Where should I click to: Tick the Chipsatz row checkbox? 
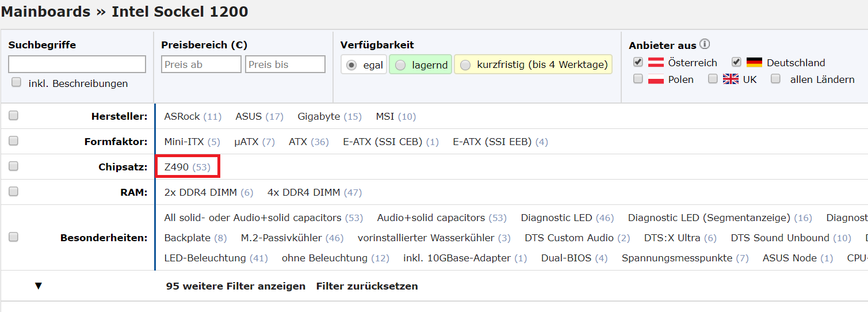(x=13, y=166)
